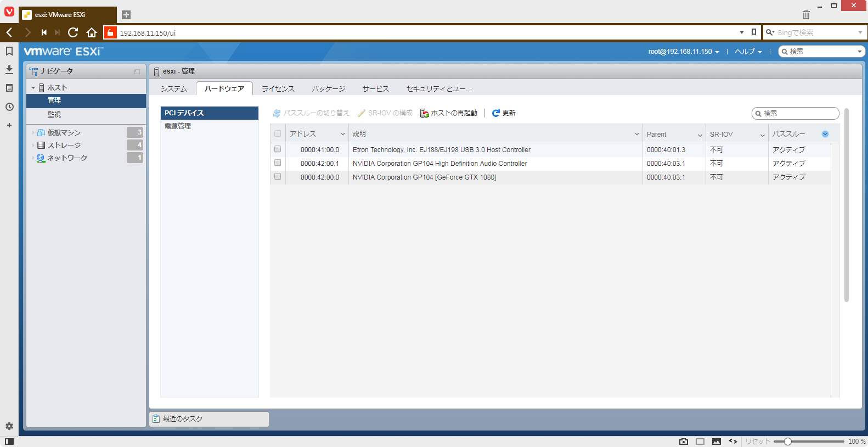Reload the page with refresh icon
Viewport: 868px width, 447px height.
73,32
